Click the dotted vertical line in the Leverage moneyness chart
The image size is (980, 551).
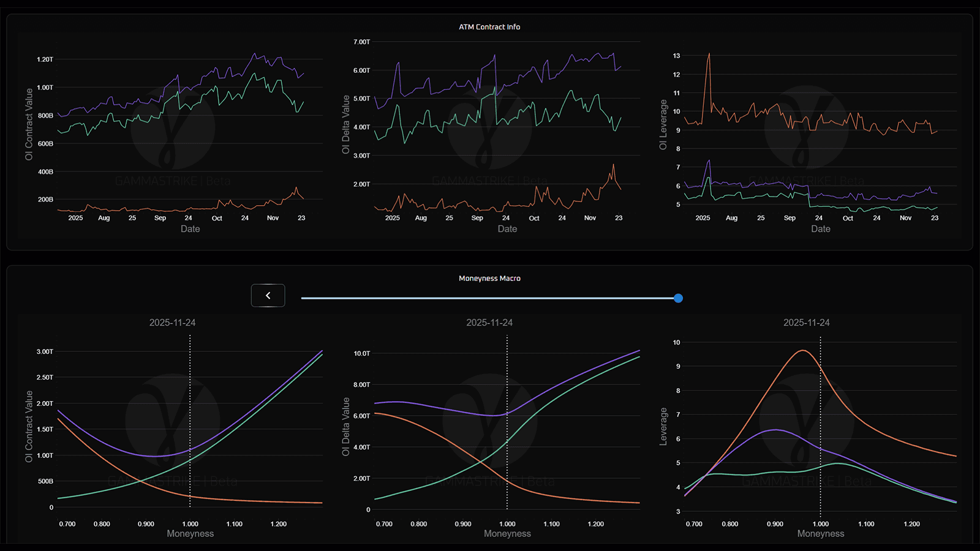tap(821, 429)
